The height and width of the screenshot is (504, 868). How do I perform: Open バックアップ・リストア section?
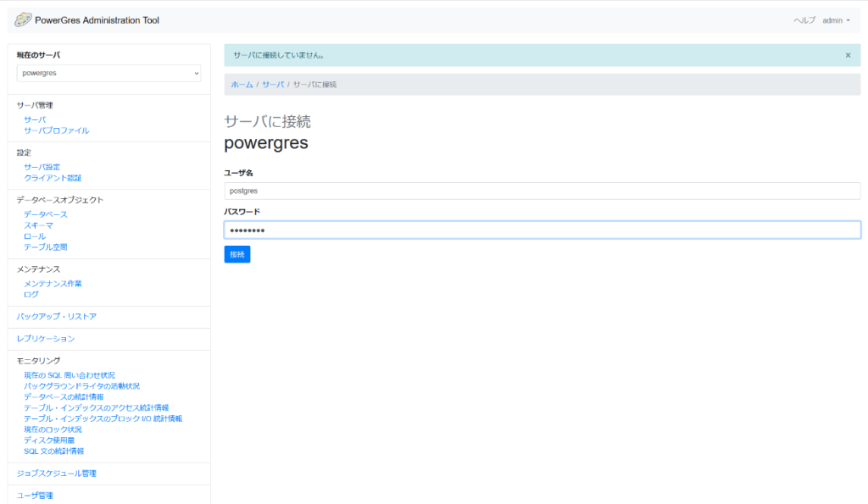[x=57, y=317]
